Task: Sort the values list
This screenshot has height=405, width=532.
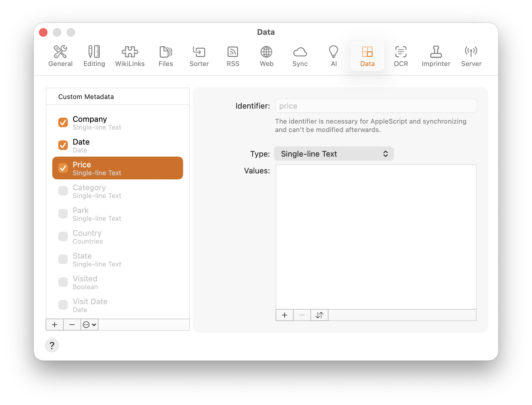Action: pos(319,315)
